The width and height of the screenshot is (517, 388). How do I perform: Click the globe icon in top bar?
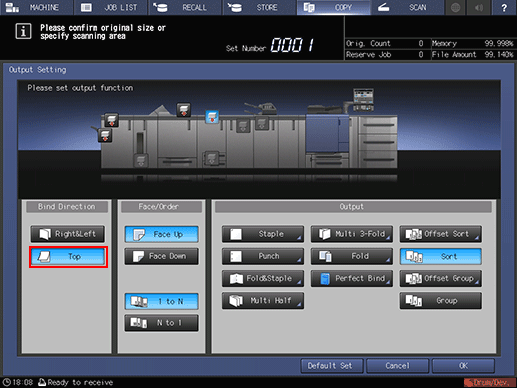455,8
